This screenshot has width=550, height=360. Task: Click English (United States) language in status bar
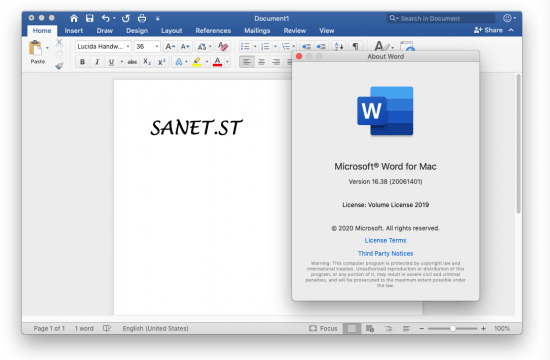coord(155,328)
